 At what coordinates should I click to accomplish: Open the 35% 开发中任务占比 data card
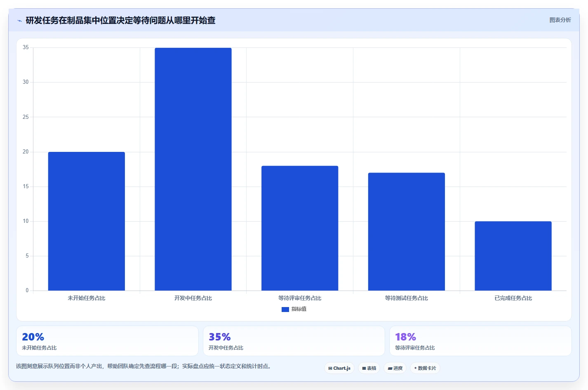pos(294,341)
